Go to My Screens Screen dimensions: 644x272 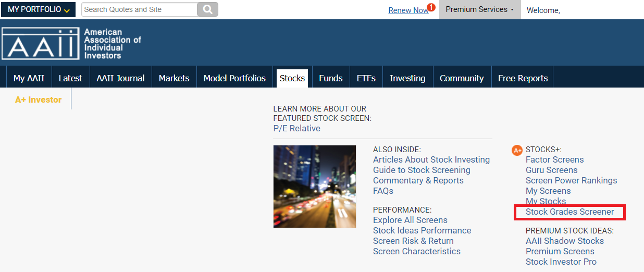tap(548, 191)
